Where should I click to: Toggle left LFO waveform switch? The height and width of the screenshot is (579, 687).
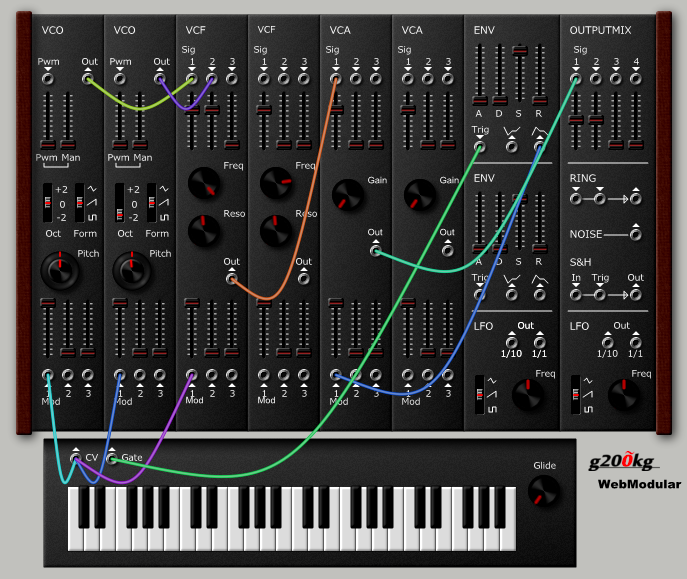(x=480, y=395)
